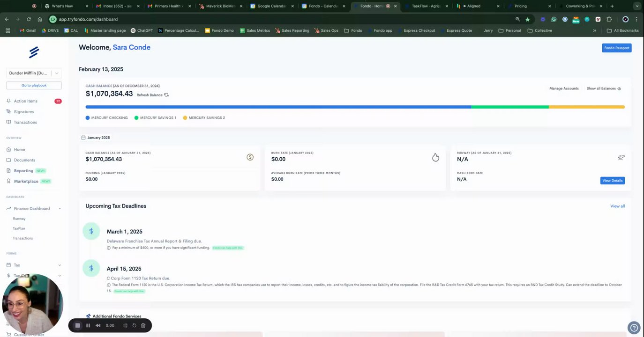The height and width of the screenshot is (337, 644).
Task: Click the dollar icon for March 1, 2025 deadline
Action: point(91,231)
